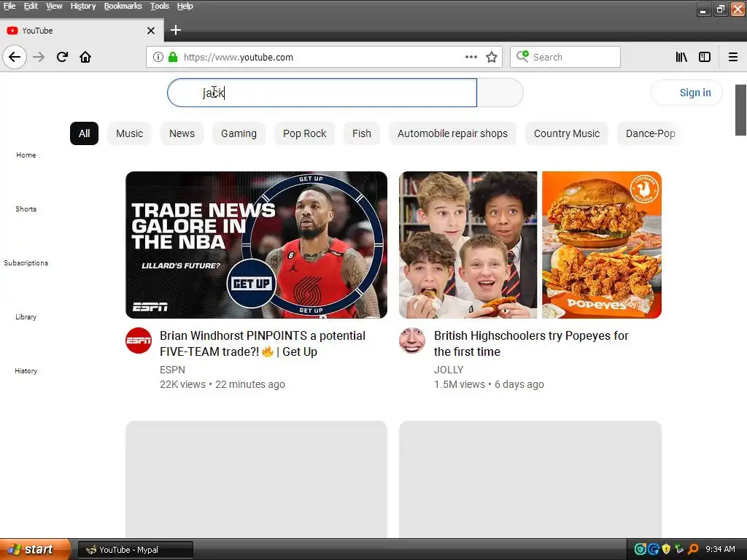Screen dimensions: 747x560
Task: Click the 9:34 AM taskbar clock
Action: tap(720, 550)
